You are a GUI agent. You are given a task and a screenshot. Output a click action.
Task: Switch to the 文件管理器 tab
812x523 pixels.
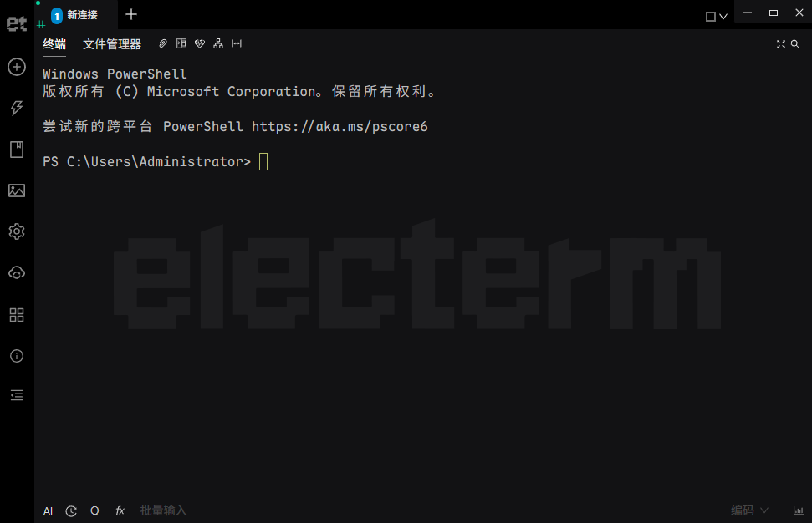click(112, 44)
